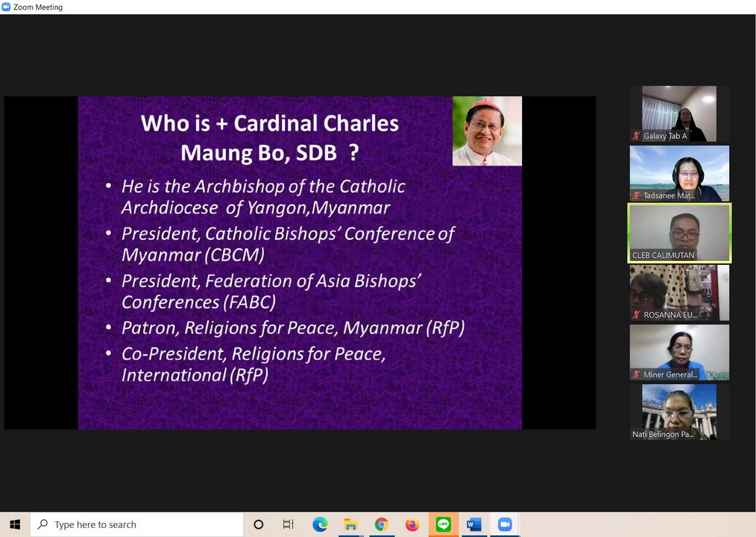This screenshot has height=537, width=756.
Task: Open the Windows Start menu
Action: click(x=15, y=524)
